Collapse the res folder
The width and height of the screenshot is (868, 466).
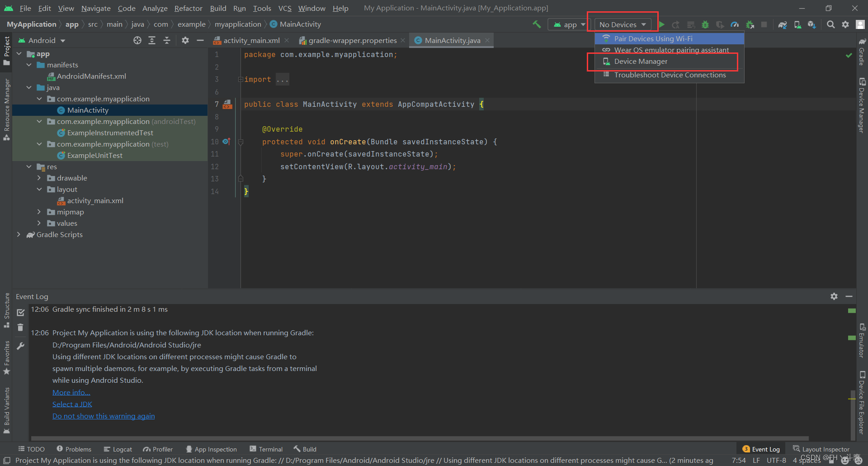click(29, 167)
